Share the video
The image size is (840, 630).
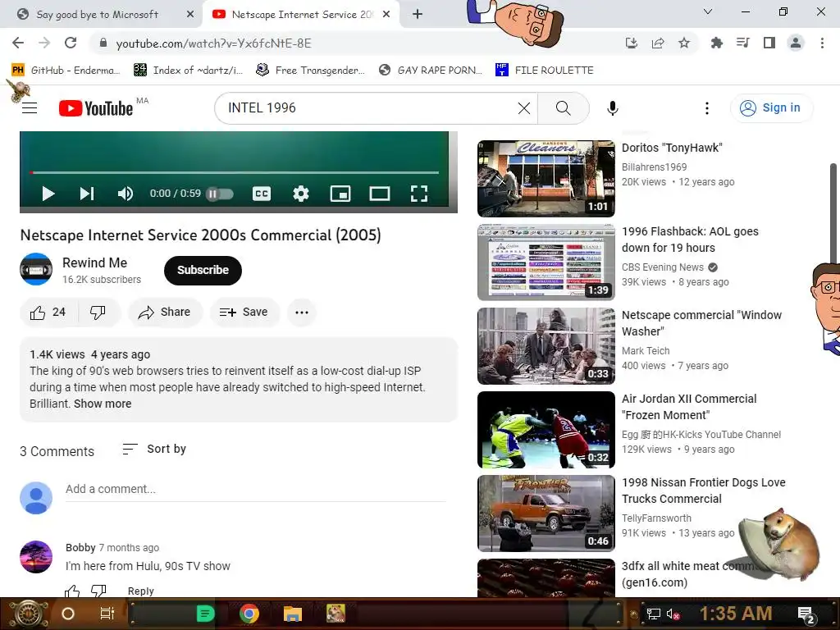164,313
